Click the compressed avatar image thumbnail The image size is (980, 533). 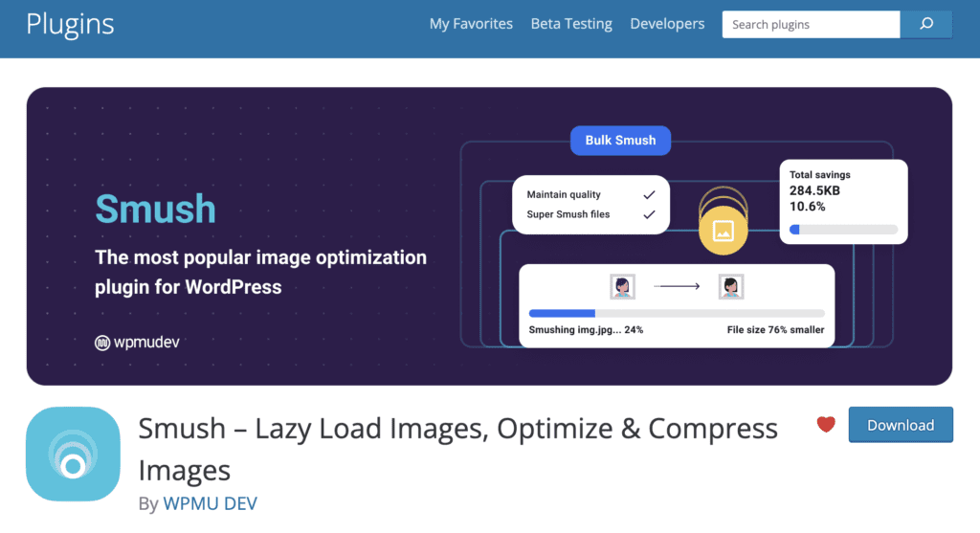pos(731,286)
